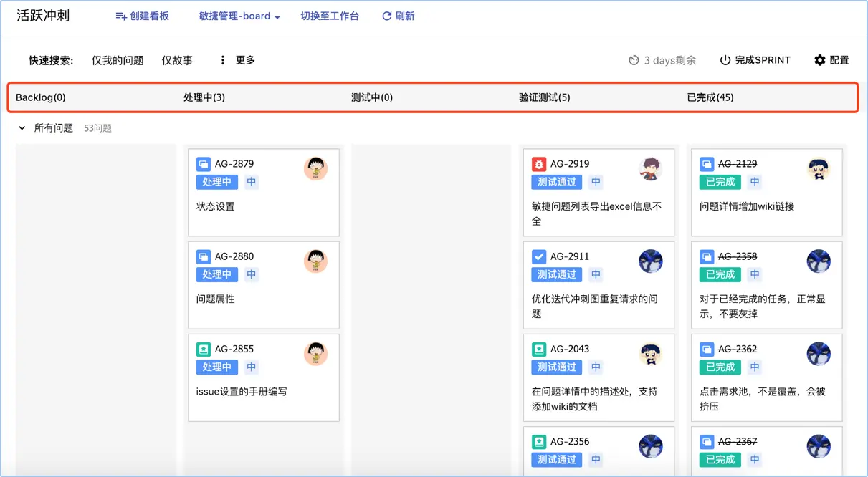Click the 处理中 status tag on AG-2879
The width and height of the screenshot is (868, 477).
[216, 182]
